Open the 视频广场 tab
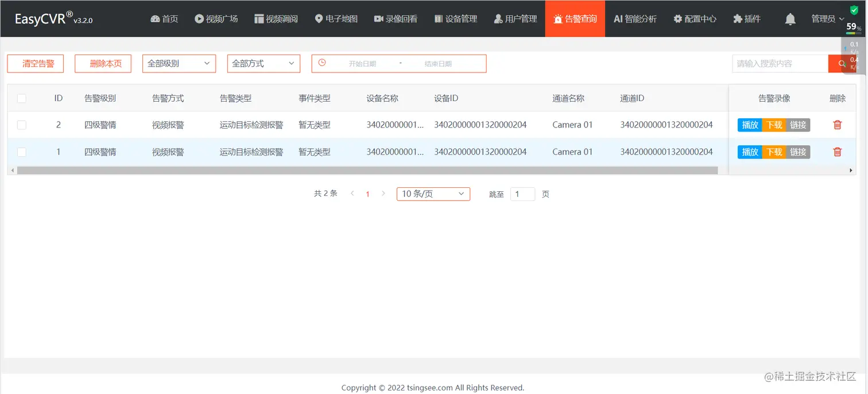The image size is (868, 394). click(216, 19)
